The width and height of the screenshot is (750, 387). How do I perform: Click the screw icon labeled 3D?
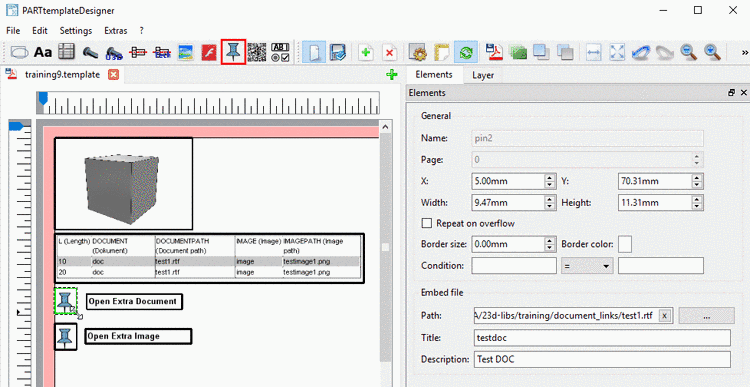point(114,52)
